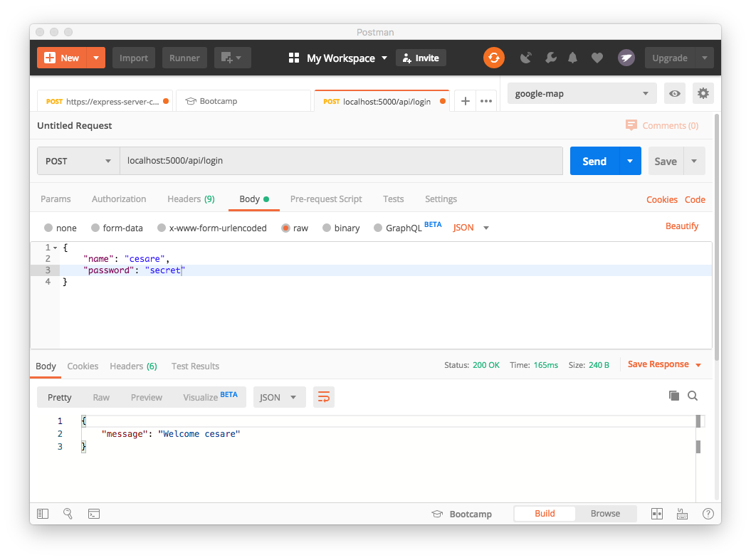Open the Console icon in bottom bar

(94, 513)
